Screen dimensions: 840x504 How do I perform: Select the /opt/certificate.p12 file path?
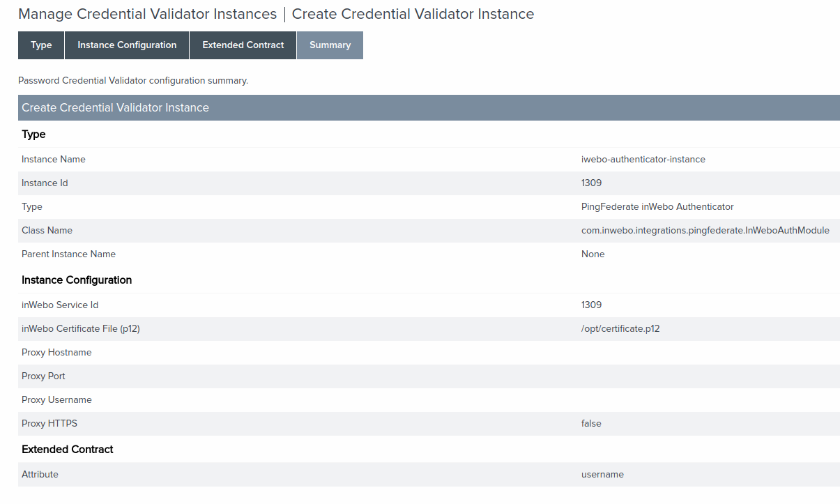point(620,329)
